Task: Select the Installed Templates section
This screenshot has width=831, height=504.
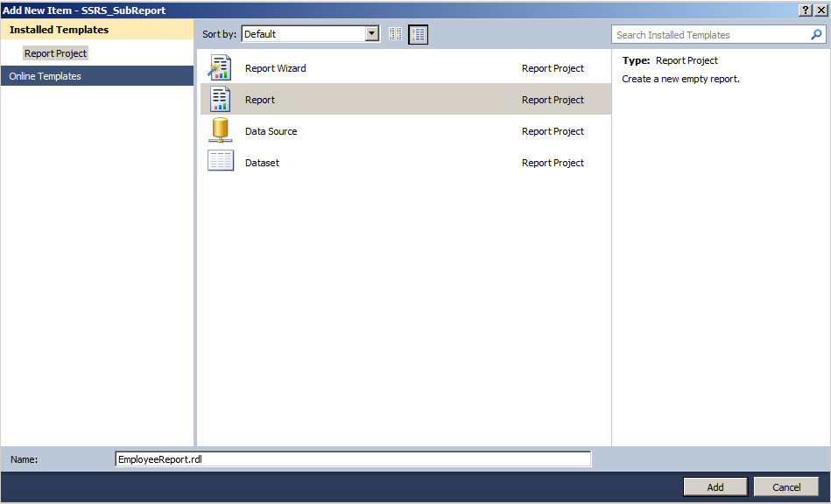Action: click(97, 30)
